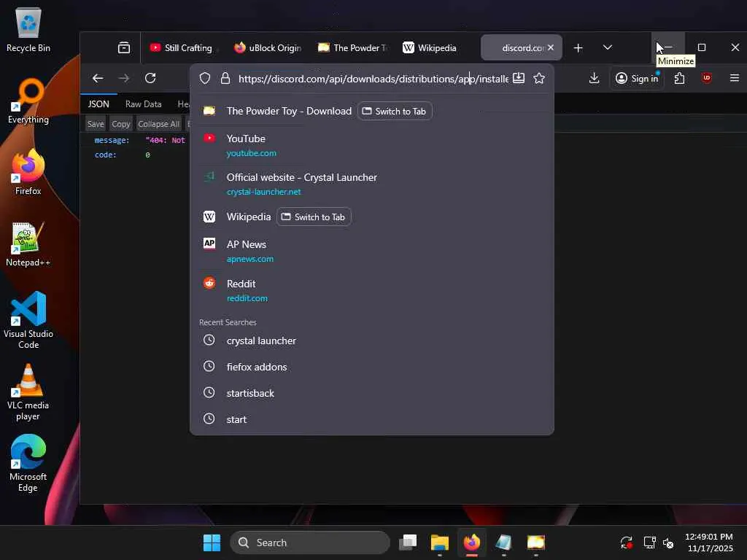Select the JSON viewer tab
The height and width of the screenshot is (560, 747).
[98, 104]
